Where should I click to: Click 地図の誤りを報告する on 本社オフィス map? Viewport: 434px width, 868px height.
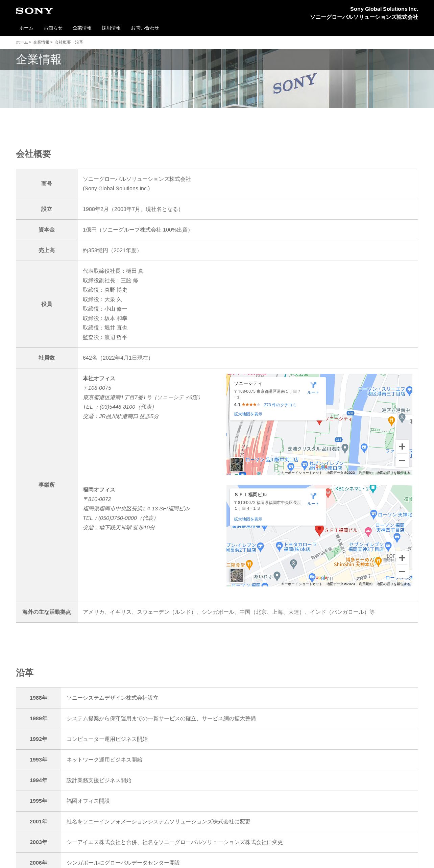click(x=393, y=473)
